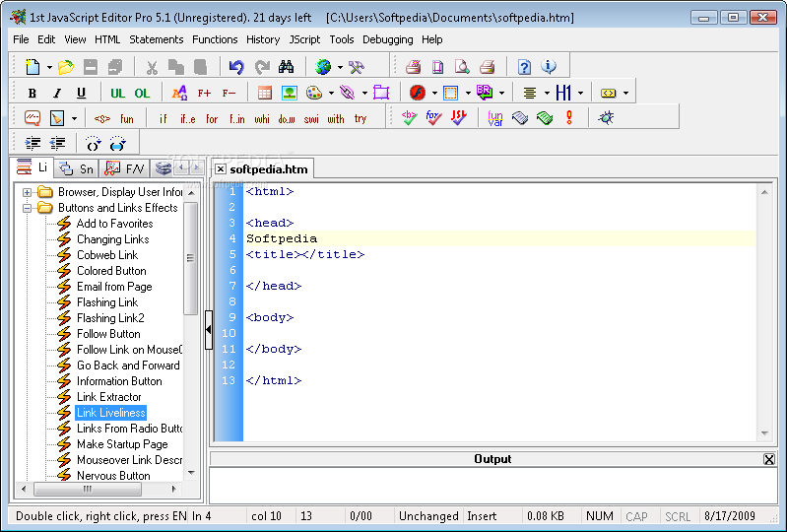Image resolution: width=787 pixels, height=532 pixels.
Task: Click the New file icon
Action: tap(33, 67)
